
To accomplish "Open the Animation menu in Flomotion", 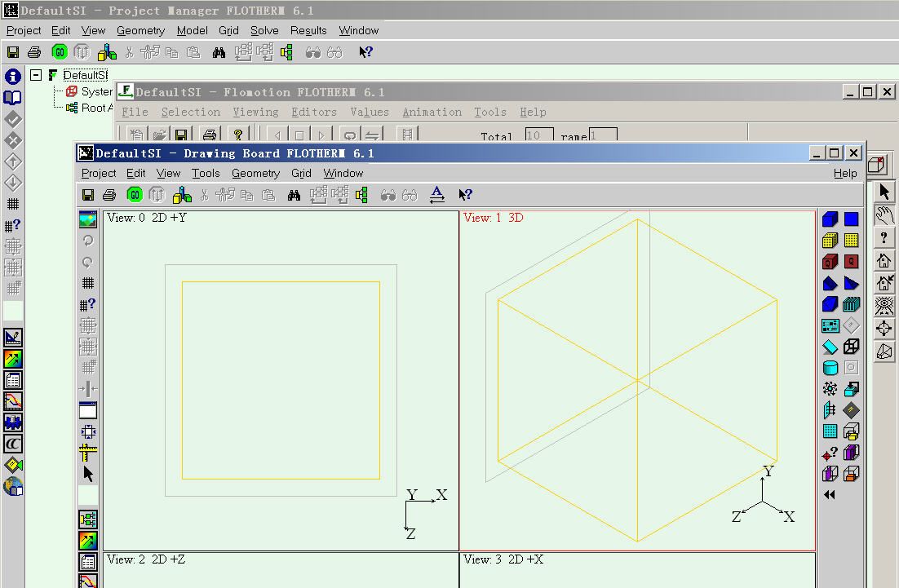I will [x=432, y=112].
